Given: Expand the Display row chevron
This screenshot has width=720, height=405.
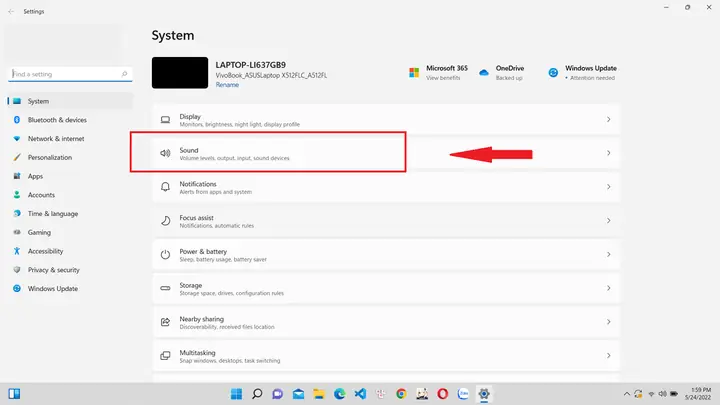Looking at the screenshot, I should coord(608,119).
